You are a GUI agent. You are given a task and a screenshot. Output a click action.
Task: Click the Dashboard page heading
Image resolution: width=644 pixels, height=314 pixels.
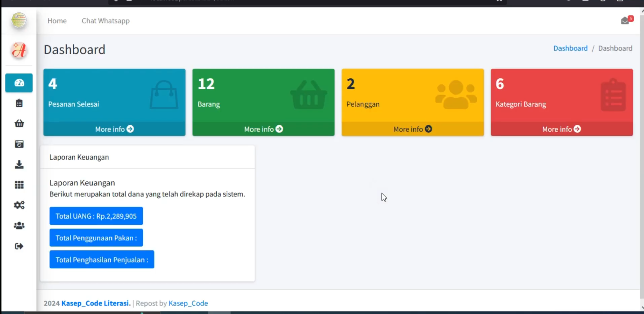click(x=75, y=49)
